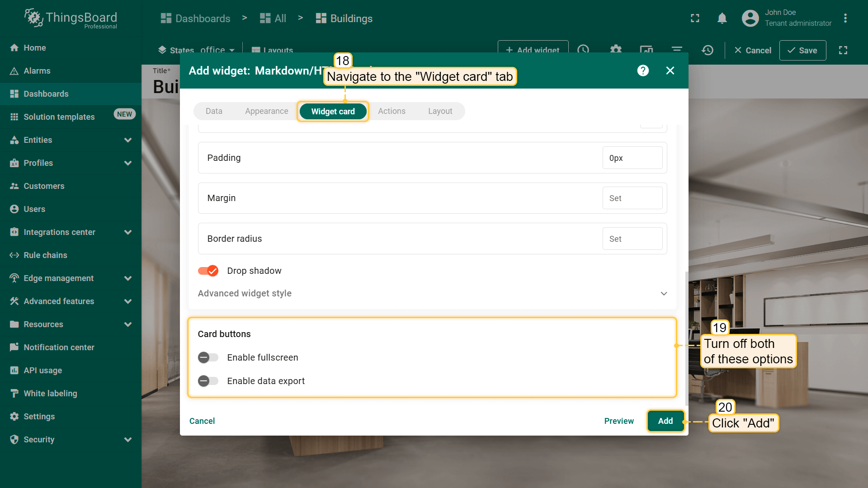Viewport: 868px width, 488px height.
Task: Open the user menu three-dots icon
Action: [845, 19]
